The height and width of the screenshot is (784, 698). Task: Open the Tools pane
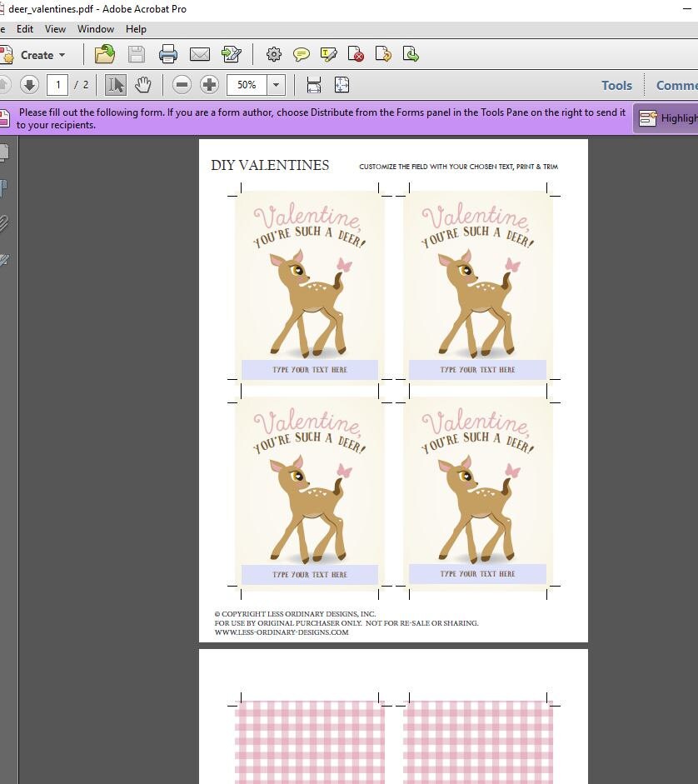click(x=616, y=86)
